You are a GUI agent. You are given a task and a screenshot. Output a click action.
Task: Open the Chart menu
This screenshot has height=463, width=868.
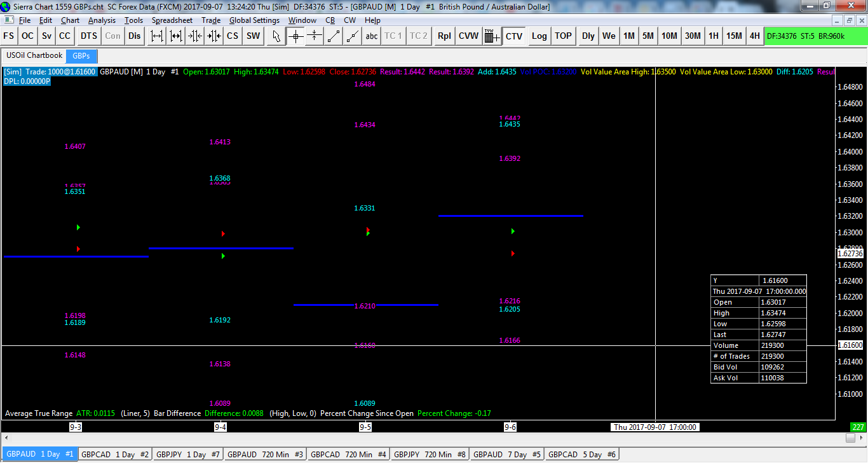[70, 20]
